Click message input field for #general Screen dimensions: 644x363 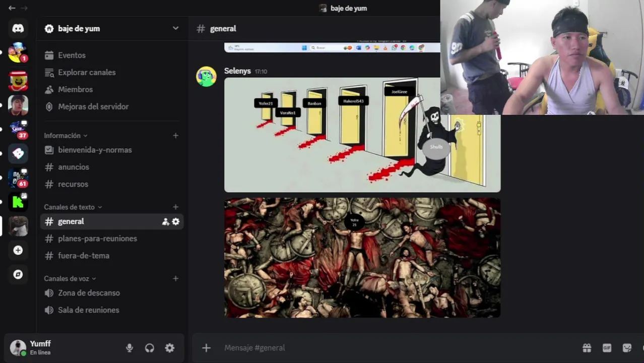tap(398, 348)
